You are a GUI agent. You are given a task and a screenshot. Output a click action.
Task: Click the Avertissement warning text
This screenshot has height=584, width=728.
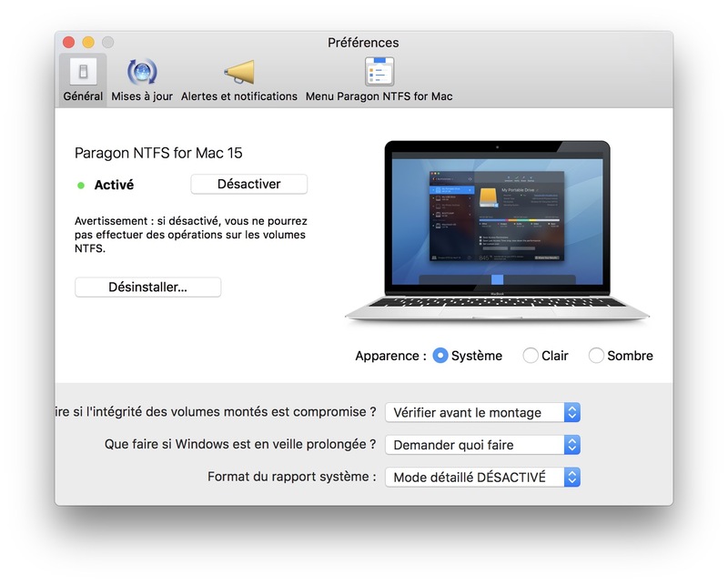point(191,235)
